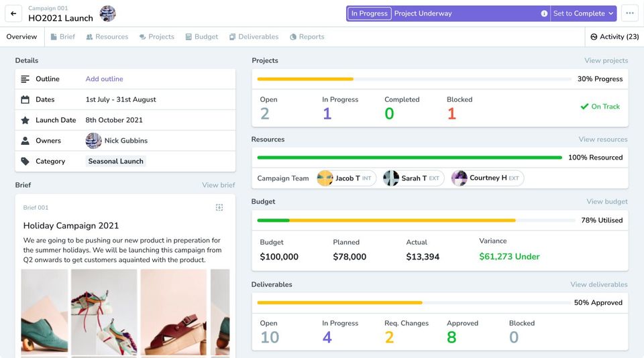The height and width of the screenshot is (358, 644).
Task: Switch to the Overview tab
Action: click(21, 37)
